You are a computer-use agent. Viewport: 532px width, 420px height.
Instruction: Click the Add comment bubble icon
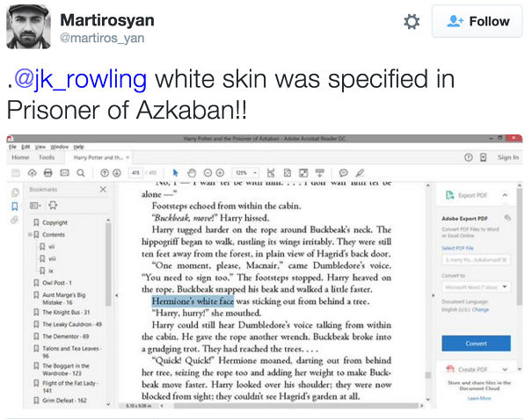343,173
